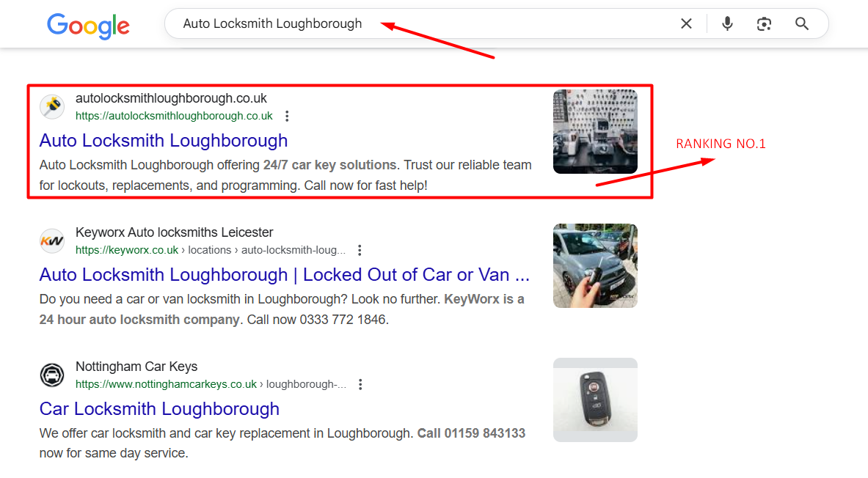Open more options for autolocksmithloughborough result
The width and height of the screenshot is (868, 478).
click(287, 116)
